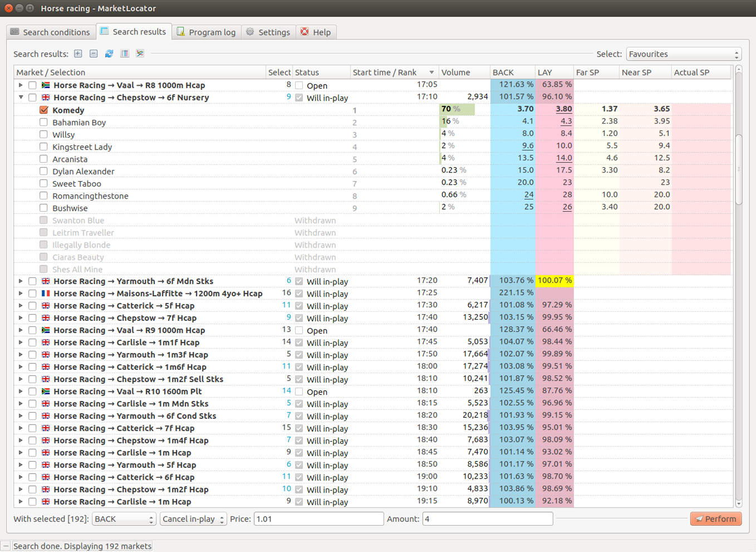The height and width of the screenshot is (552, 756).
Task: Check the Maisons-Laffitte market checkbox
Action: coord(32,294)
